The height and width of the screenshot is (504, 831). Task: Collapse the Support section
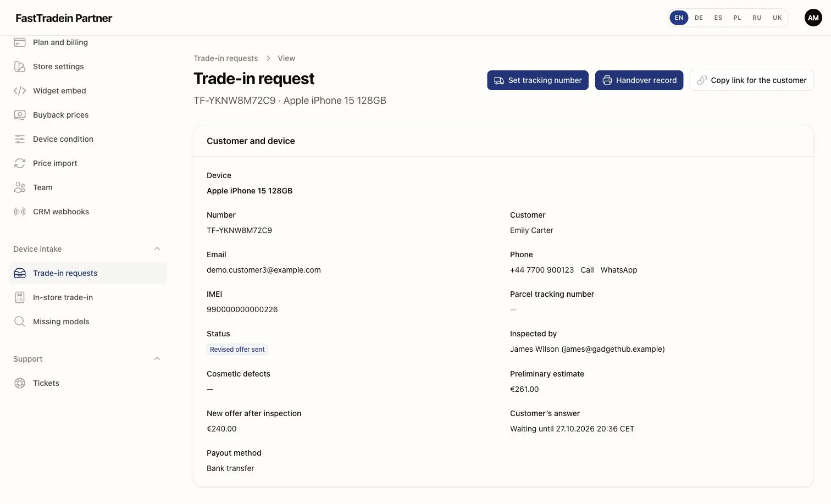point(157,359)
